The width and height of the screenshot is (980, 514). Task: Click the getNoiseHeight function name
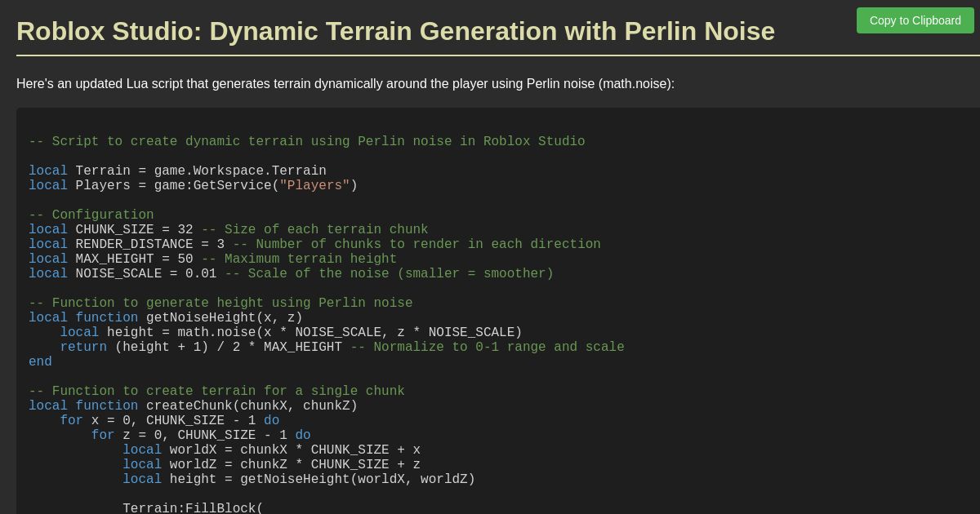pos(200,317)
